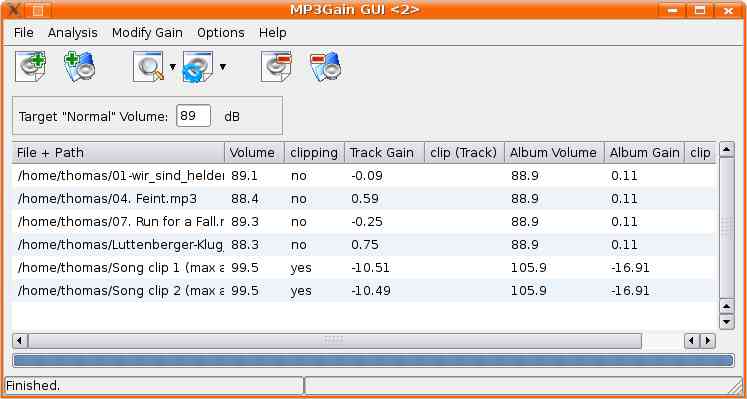Select the Song clip 1 file row
The image size is (747, 399).
tap(363, 268)
